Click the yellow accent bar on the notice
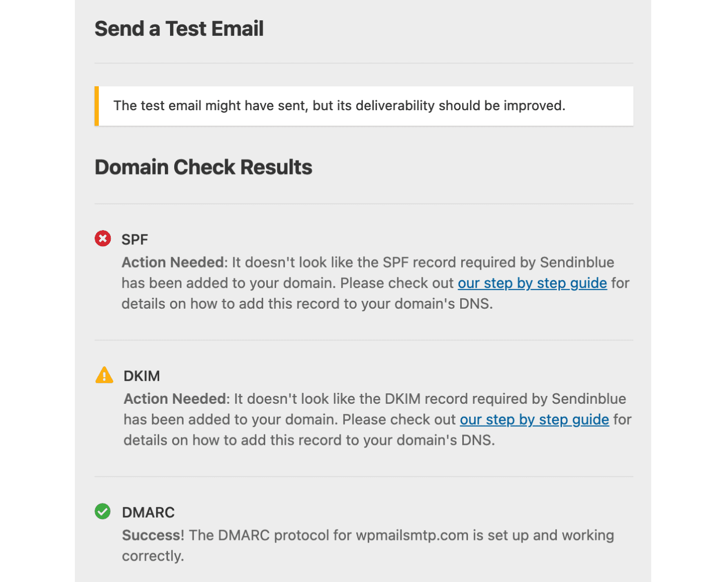Image resolution: width=728 pixels, height=582 pixels. click(x=96, y=105)
